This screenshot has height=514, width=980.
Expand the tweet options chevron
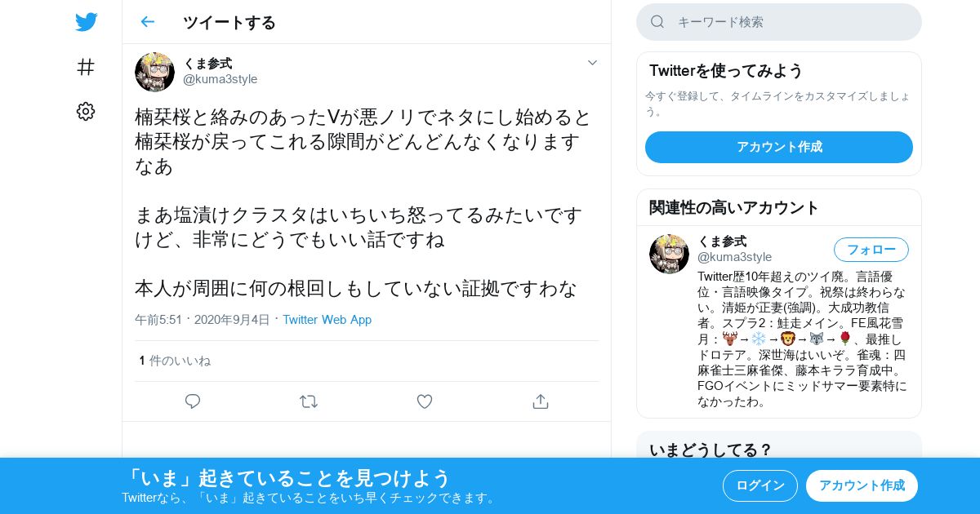pos(593,63)
